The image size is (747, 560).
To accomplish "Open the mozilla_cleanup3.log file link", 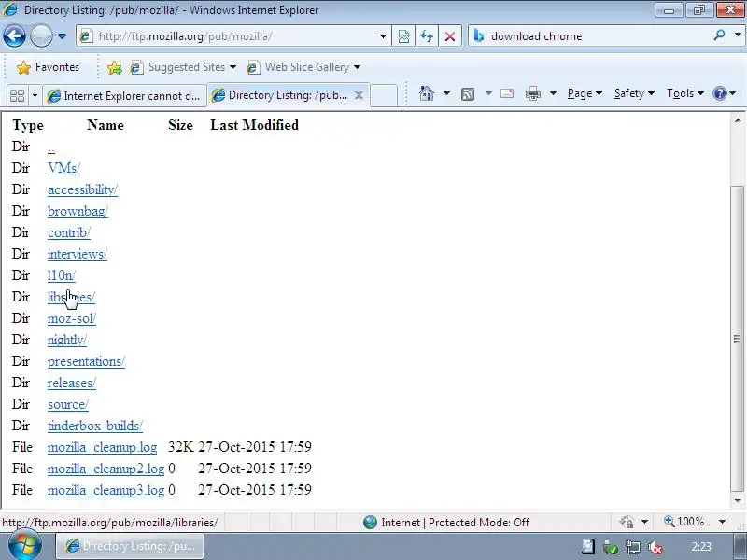I will (106, 490).
